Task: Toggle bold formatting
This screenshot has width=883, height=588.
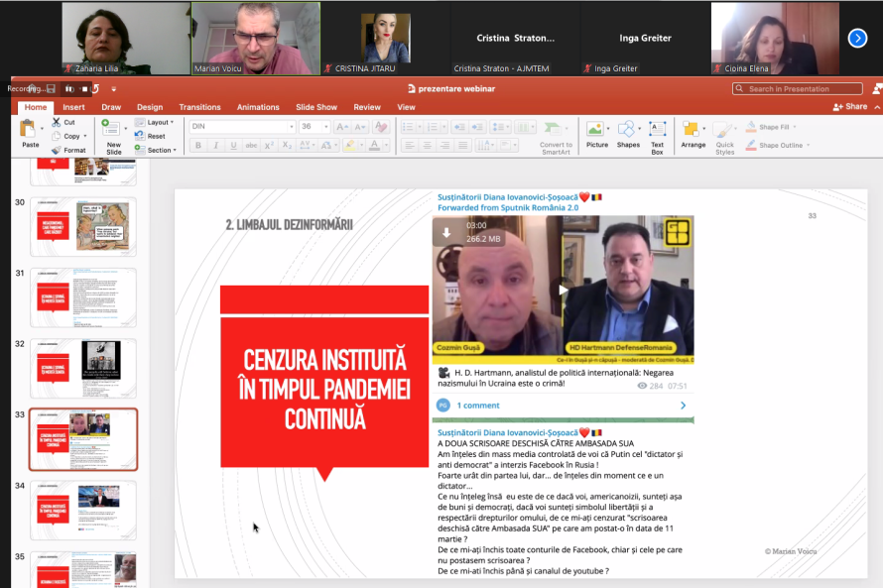Action: coord(197,145)
